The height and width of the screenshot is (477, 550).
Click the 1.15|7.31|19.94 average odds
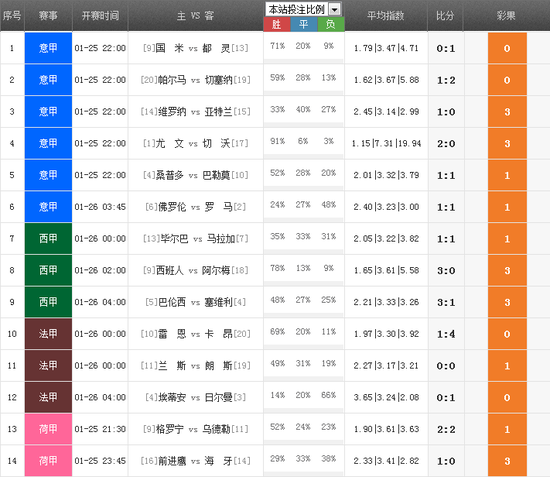point(386,143)
